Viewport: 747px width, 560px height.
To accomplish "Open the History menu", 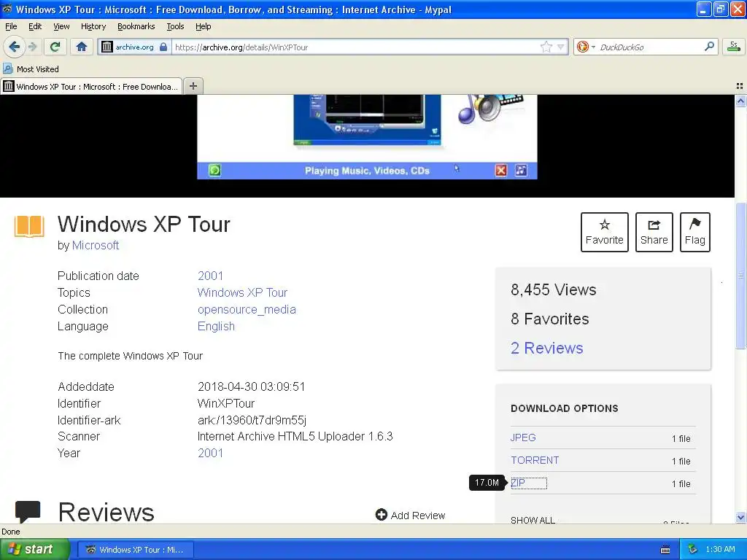I will point(93,26).
